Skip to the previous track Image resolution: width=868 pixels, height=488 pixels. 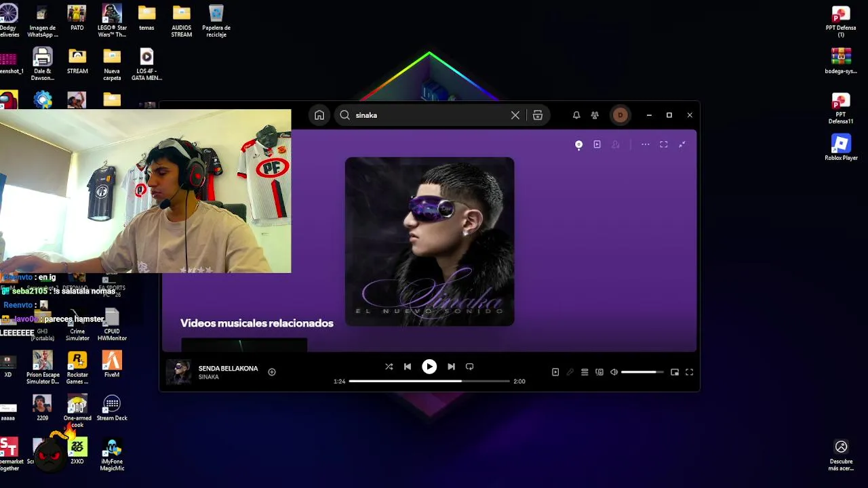pyautogui.click(x=408, y=367)
